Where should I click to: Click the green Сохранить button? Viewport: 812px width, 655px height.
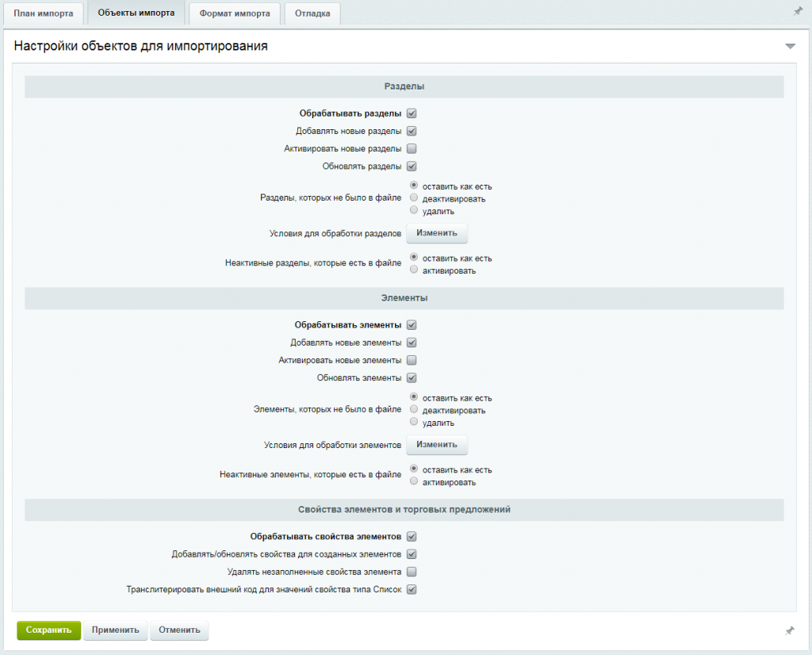(x=48, y=630)
